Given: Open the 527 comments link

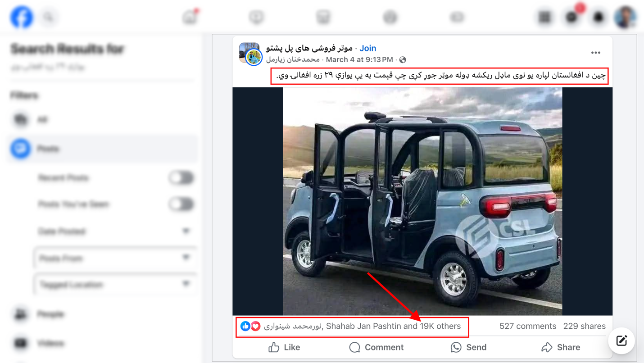Looking at the screenshot, I should point(527,326).
